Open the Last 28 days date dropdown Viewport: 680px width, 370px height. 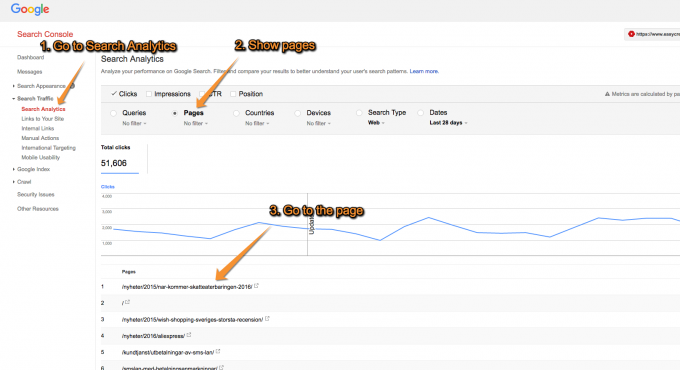point(448,123)
